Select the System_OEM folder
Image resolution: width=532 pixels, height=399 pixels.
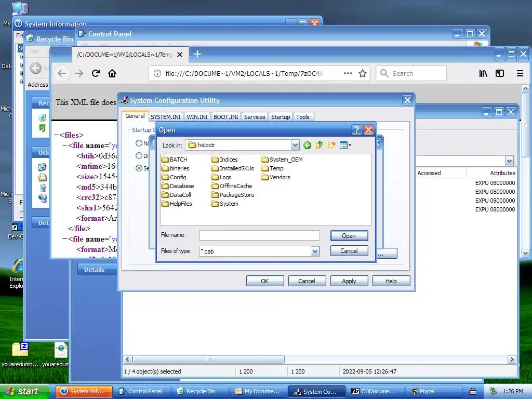click(282, 159)
